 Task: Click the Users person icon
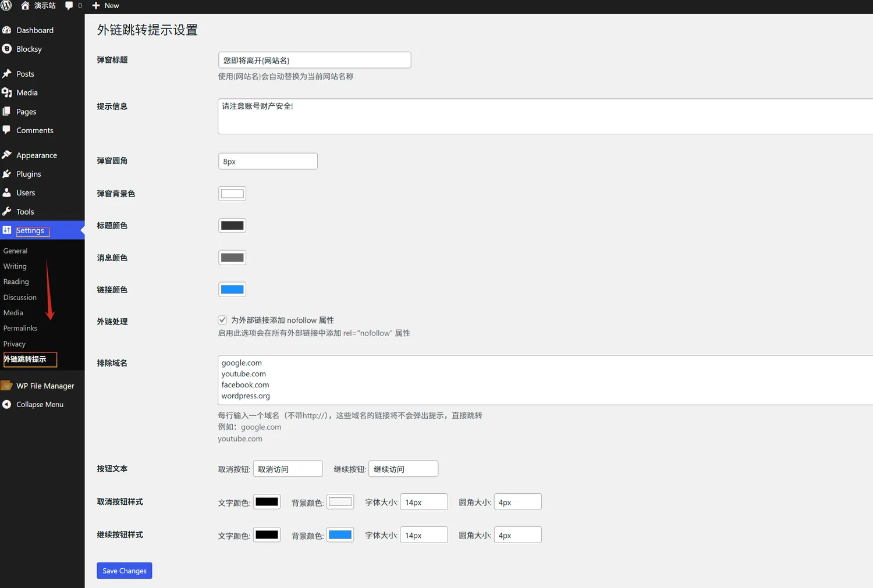(7, 193)
